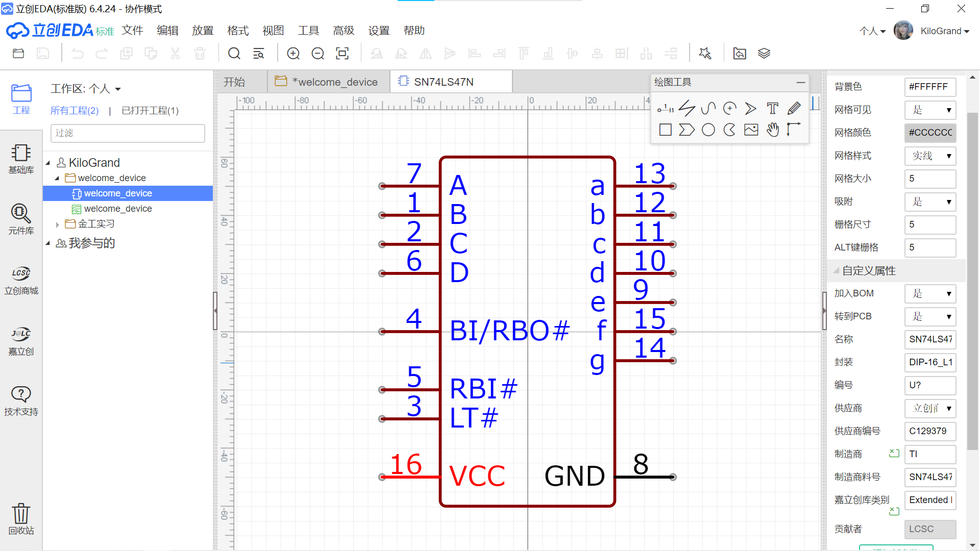Open the 放置 menu
This screenshot has width=980, height=551.
click(203, 31)
